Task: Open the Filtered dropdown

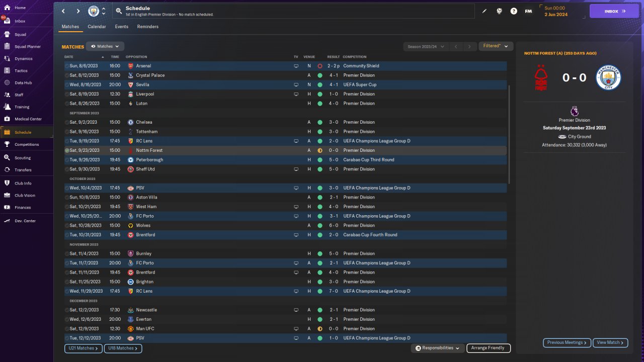Action: pos(496,46)
